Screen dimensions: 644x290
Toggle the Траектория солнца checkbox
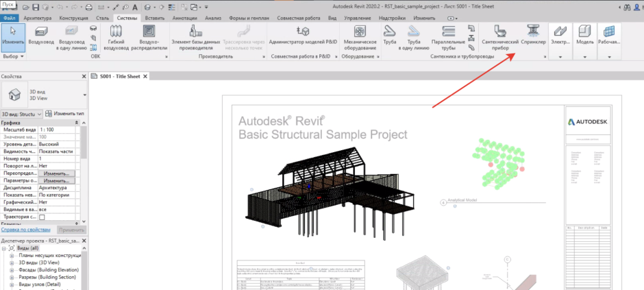(42, 217)
